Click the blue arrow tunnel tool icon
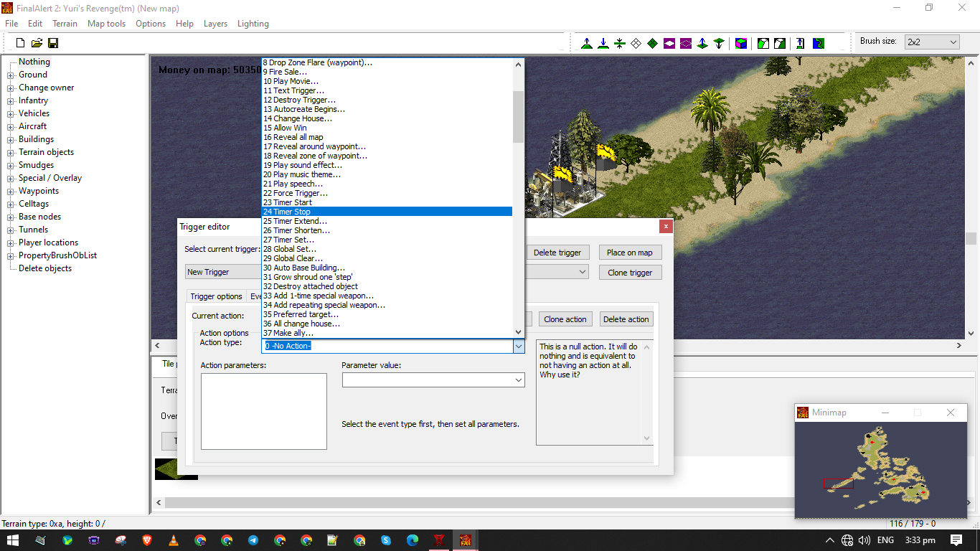 click(801, 43)
